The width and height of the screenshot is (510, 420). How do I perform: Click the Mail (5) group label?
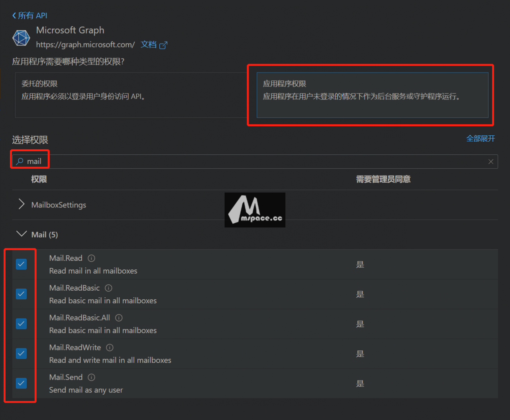tap(45, 234)
